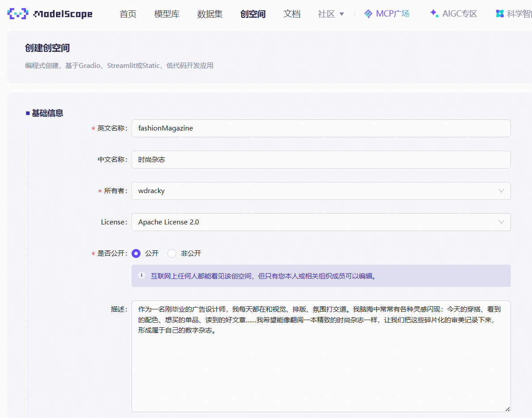Select the 公开 radio button
This screenshot has width=532, height=418.
tap(136, 253)
